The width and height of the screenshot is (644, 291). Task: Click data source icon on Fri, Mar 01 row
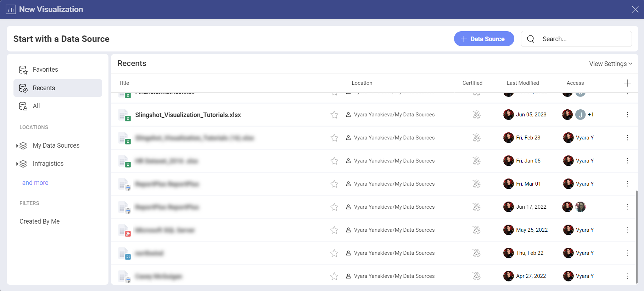point(124,184)
